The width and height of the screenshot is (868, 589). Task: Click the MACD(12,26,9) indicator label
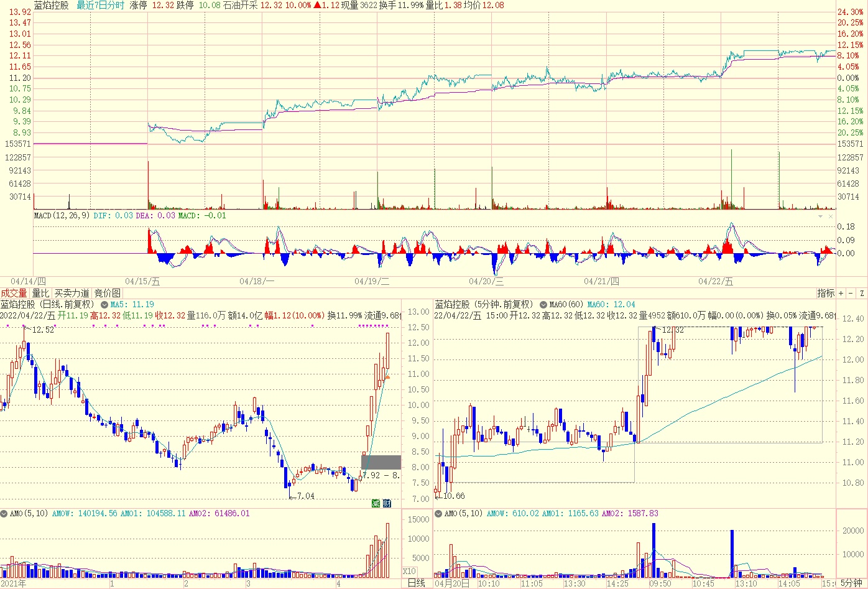tap(62, 216)
